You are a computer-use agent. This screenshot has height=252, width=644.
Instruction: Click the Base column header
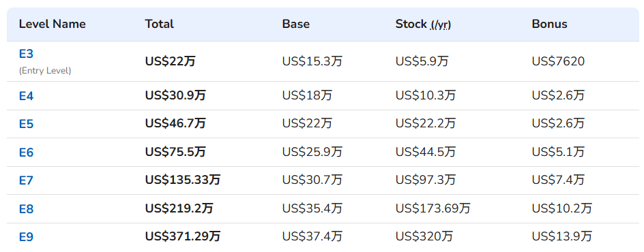tap(295, 24)
